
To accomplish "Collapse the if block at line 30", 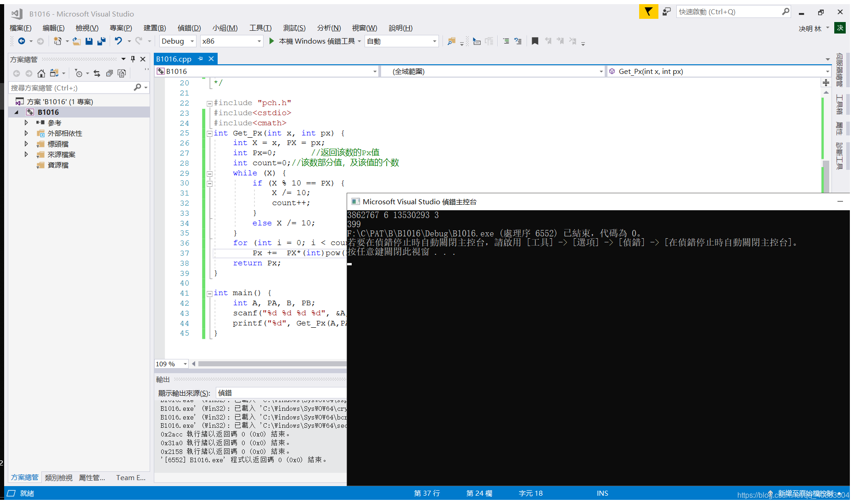I will click(209, 184).
